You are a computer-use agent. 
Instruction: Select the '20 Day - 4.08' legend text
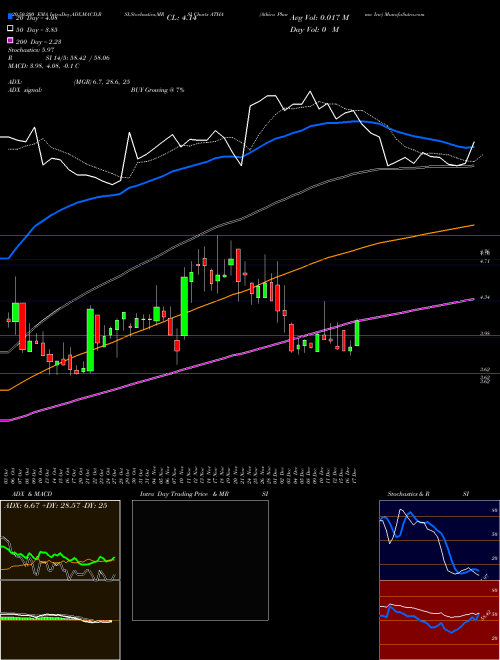point(36,18)
